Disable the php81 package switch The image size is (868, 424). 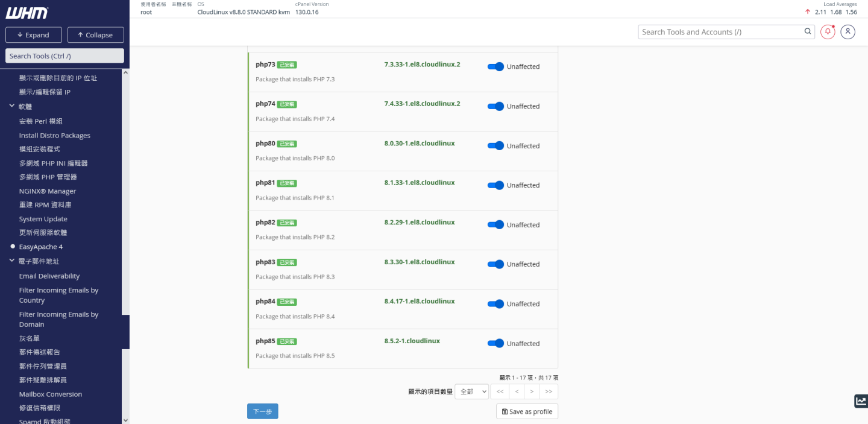click(x=495, y=185)
